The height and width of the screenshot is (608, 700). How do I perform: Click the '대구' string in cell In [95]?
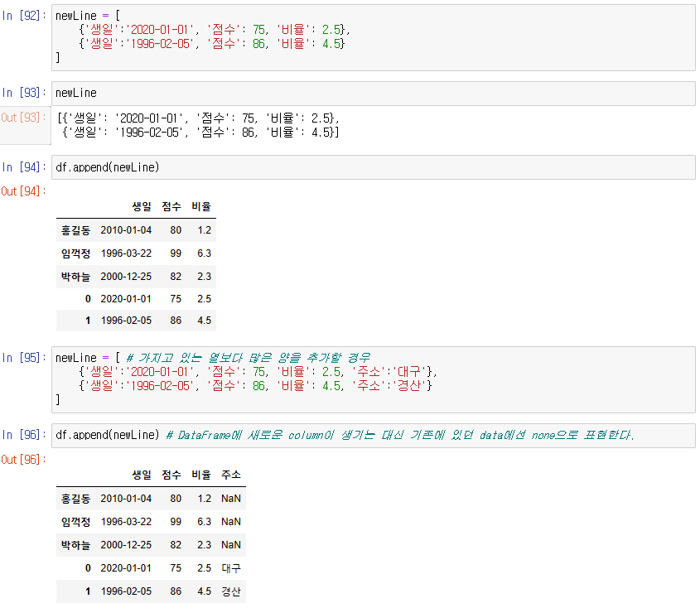(410, 372)
